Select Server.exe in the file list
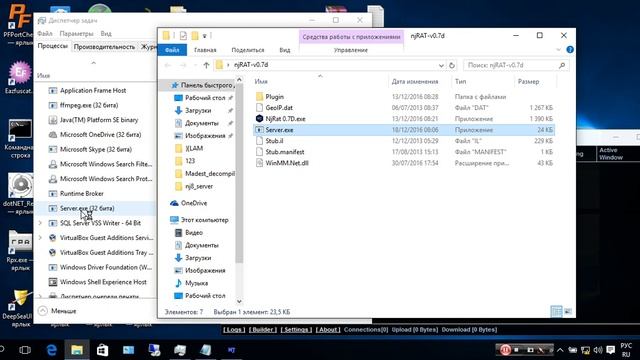Screen dimensions: 640x360 click(x=279, y=130)
